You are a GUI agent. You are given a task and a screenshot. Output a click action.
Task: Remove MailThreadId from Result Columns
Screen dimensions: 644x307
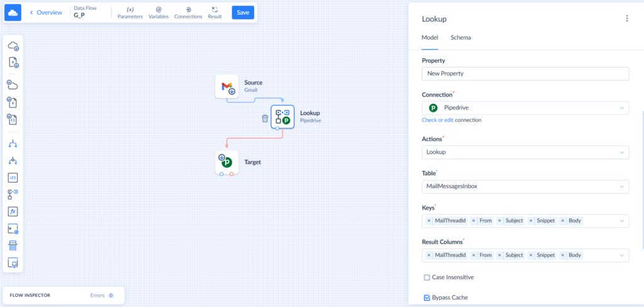[x=429, y=255]
